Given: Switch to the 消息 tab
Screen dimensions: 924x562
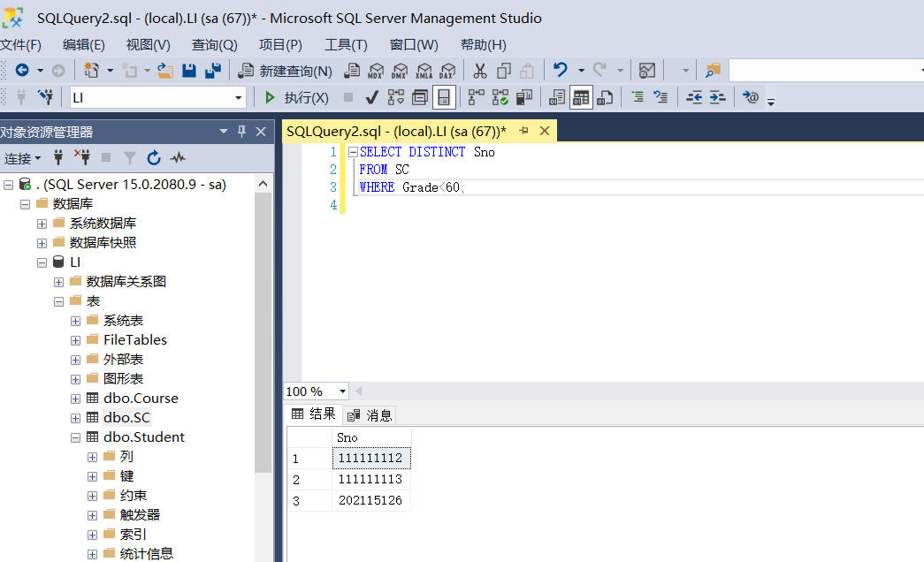Looking at the screenshot, I should [x=370, y=415].
